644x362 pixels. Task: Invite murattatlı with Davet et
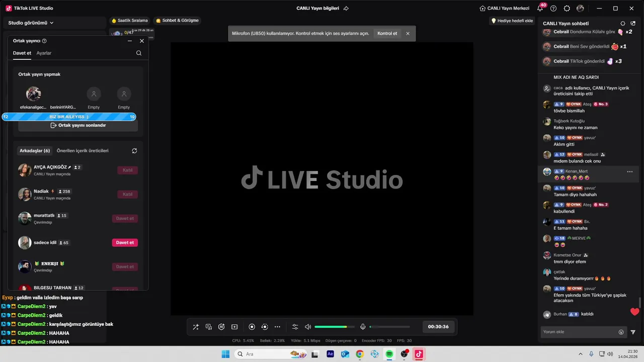[125, 219]
